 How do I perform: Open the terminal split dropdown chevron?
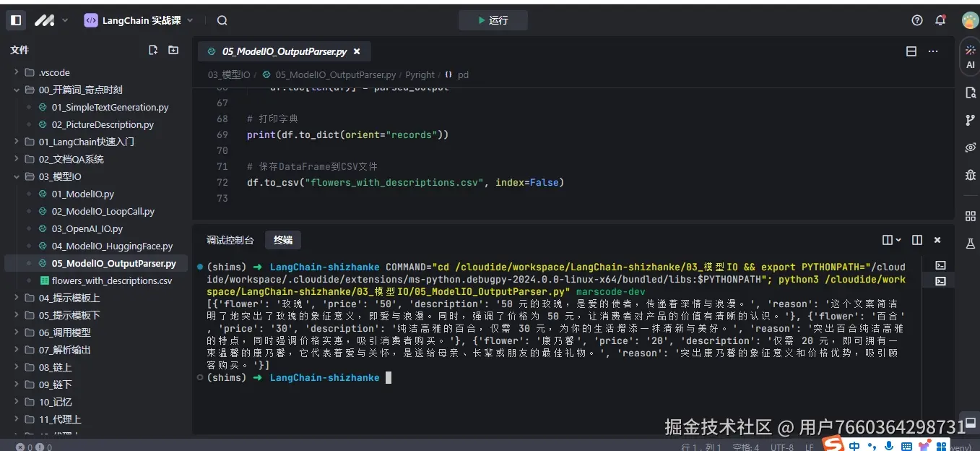[x=898, y=239]
